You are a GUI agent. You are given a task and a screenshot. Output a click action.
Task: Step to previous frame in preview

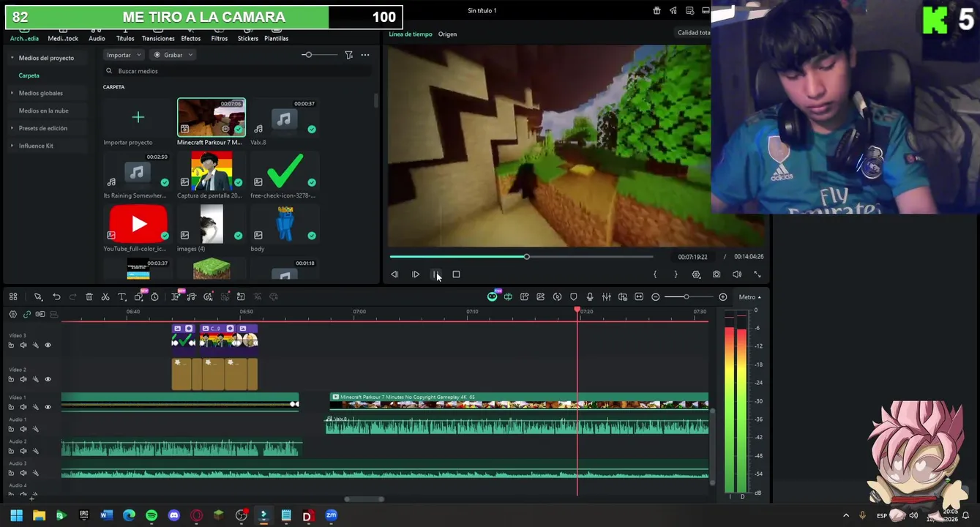[394, 274]
